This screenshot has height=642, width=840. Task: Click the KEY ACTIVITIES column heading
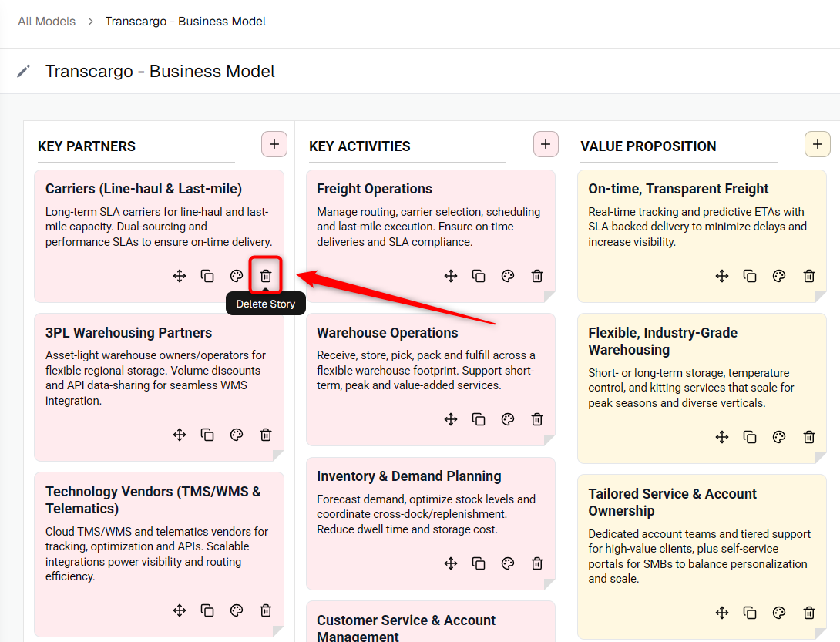[x=359, y=146]
